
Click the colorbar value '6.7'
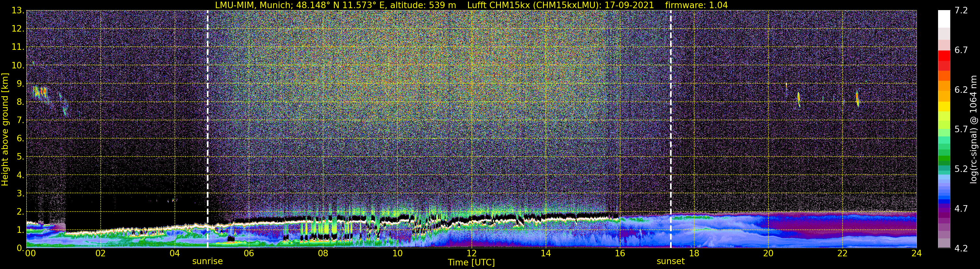tap(961, 50)
